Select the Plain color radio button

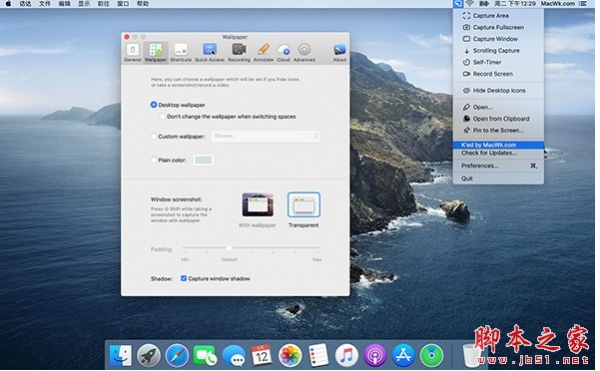click(153, 160)
